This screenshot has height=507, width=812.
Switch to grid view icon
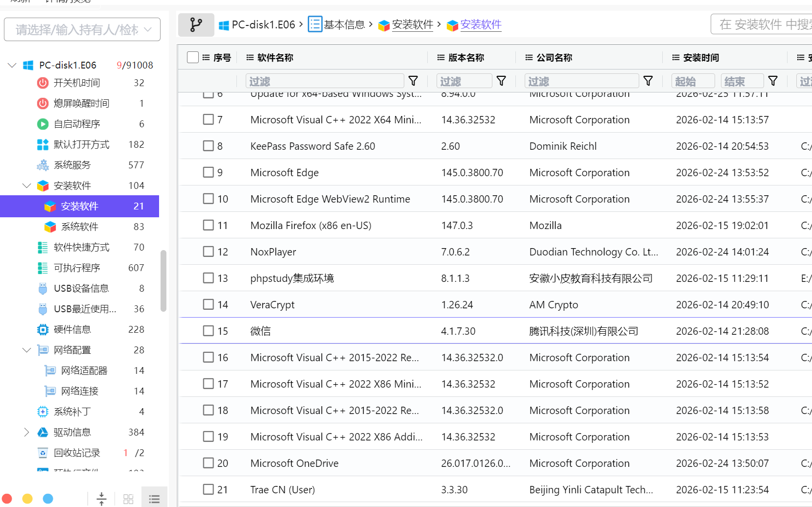point(128,499)
